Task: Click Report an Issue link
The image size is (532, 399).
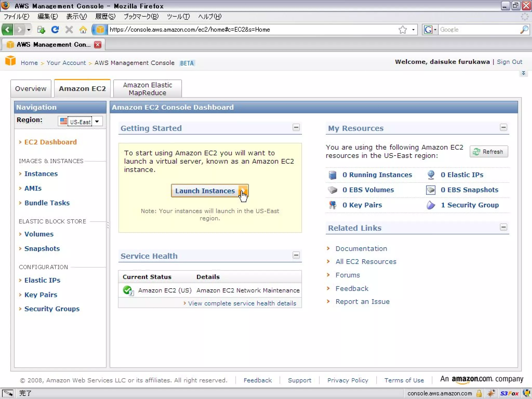Action: pyautogui.click(x=362, y=302)
